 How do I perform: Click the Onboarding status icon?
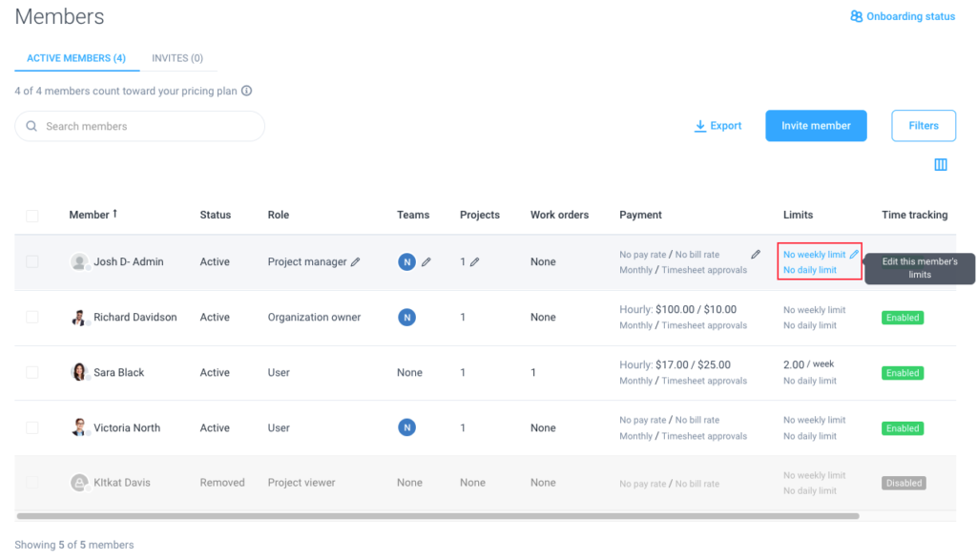click(x=855, y=16)
